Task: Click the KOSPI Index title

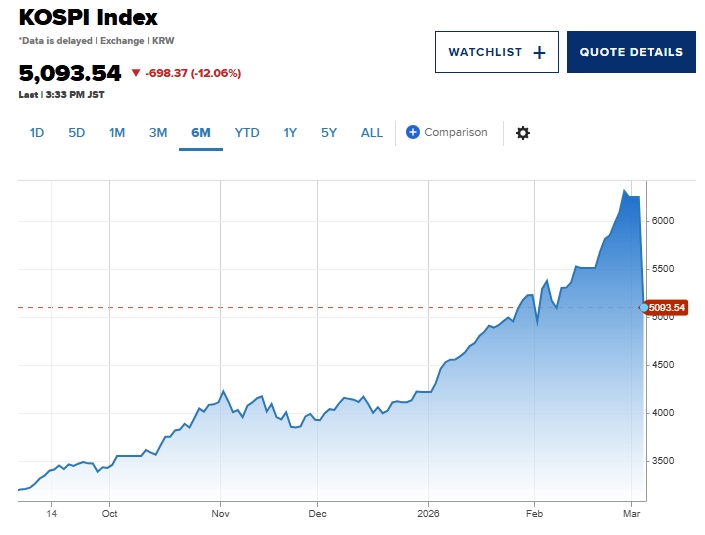Action: pos(88,17)
